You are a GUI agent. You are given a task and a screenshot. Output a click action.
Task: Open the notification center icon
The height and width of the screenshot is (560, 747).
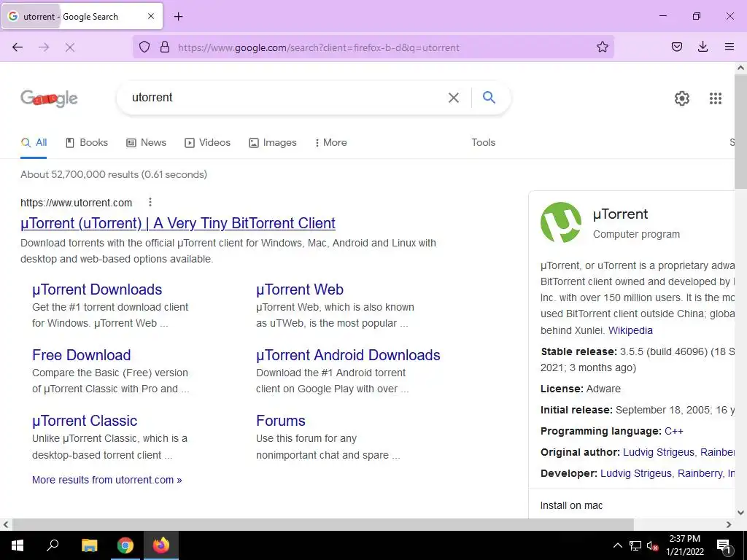click(x=724, y=545)
